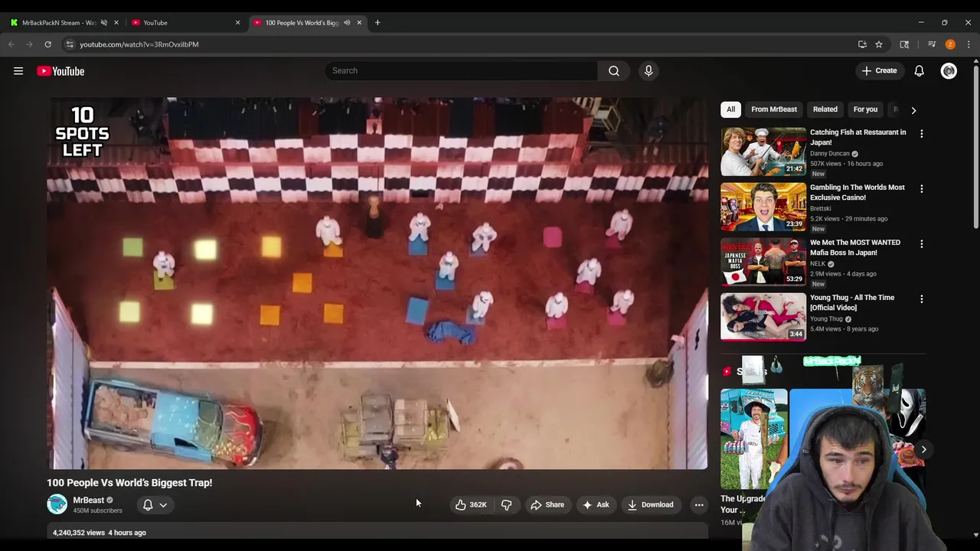View site information icon in address bar
Image resolution: width=980 pixels, height=551 pixels.
(70, 44)
